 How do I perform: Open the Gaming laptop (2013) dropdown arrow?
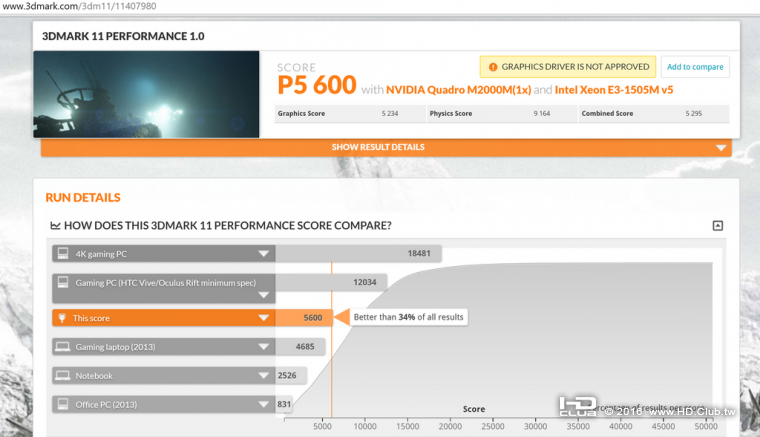click(x=263, y=347)
